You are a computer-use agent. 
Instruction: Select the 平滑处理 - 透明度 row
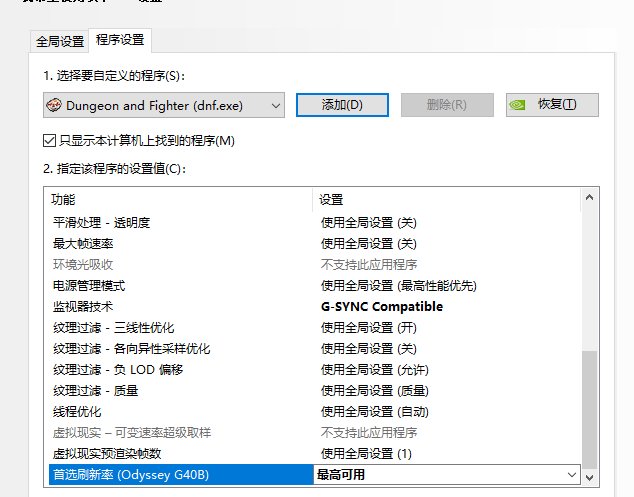tap(315, 222)
